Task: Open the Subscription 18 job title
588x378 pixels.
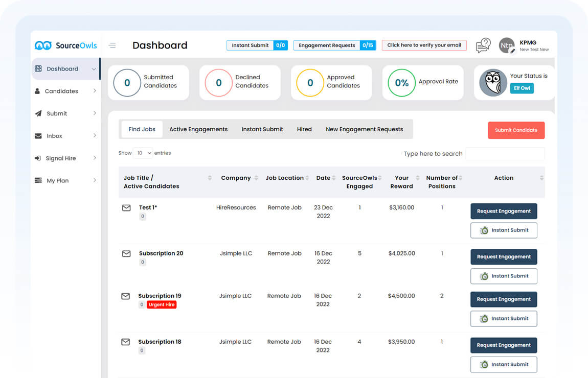Action: tap(160, 342)
